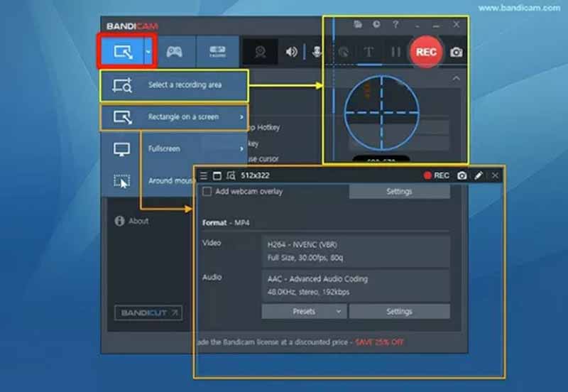This screenshot has width=568, height=392.
Task: Enable Add webcam overlay checkbox
Action: click(x=207, y=191)
